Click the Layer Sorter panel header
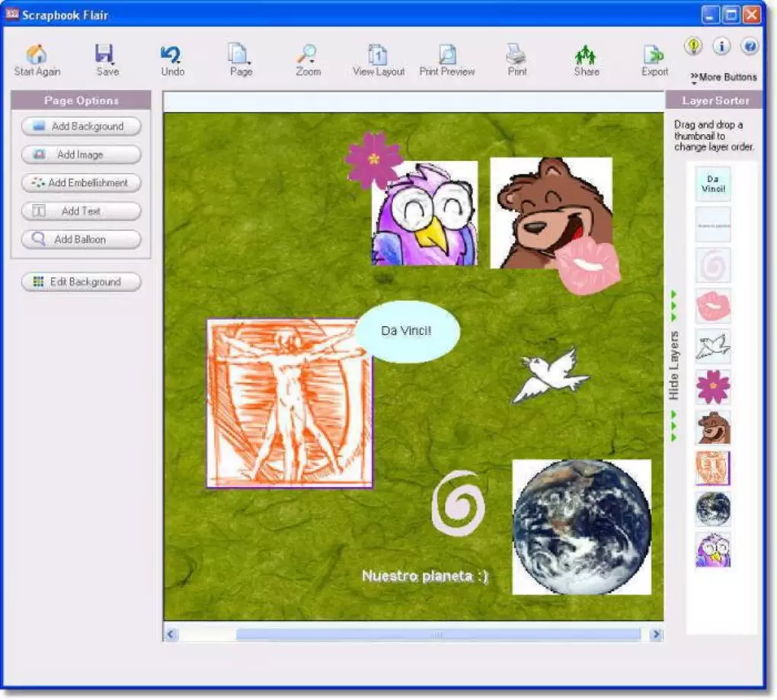Screen dimensions: 777x700 pos(715,100)
